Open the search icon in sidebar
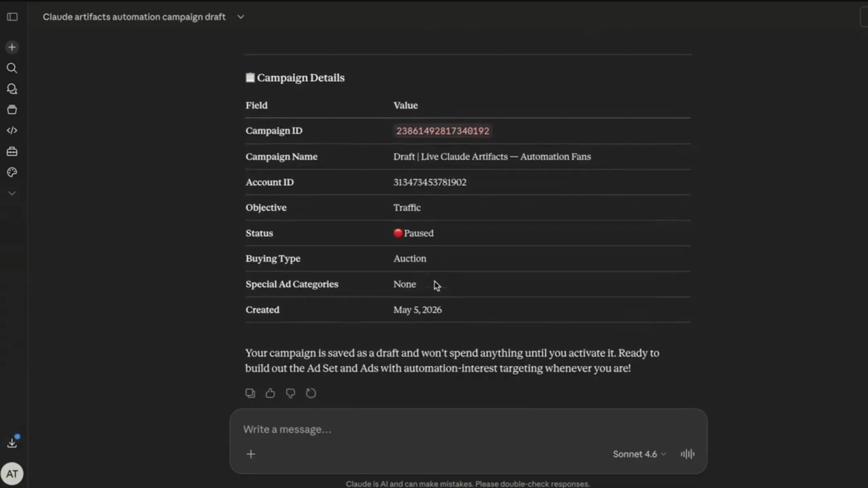 (x=12, y=68)
